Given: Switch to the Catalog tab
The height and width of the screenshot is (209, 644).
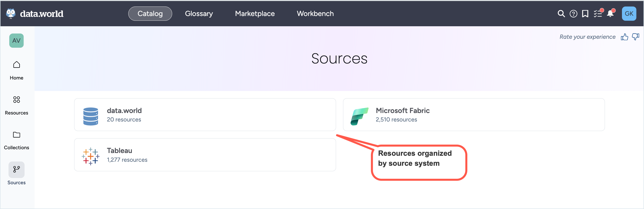Looking at the screenshot, I should coord(150,14).
